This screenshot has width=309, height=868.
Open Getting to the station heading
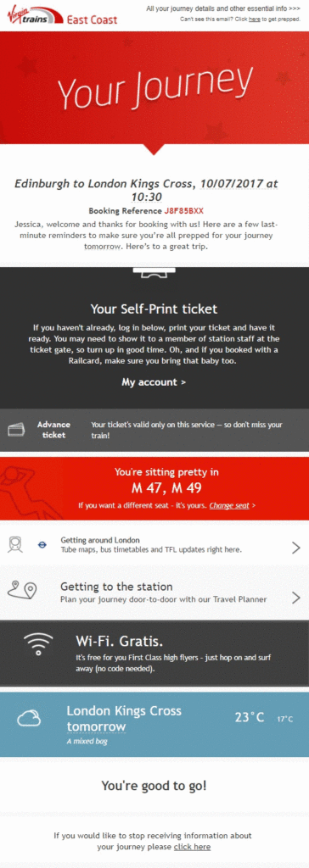116,587
